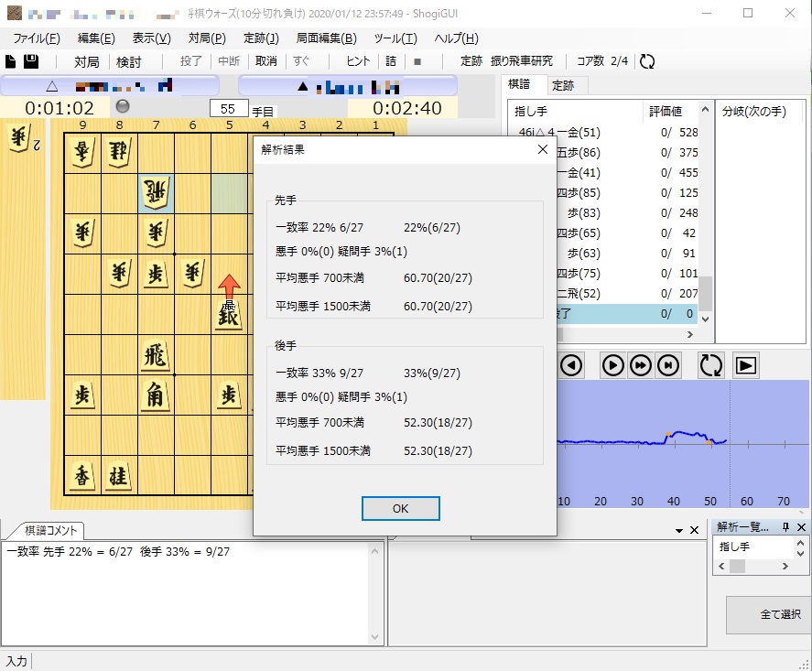Click the コア数 2/4 toolbar item

(602, 61)
